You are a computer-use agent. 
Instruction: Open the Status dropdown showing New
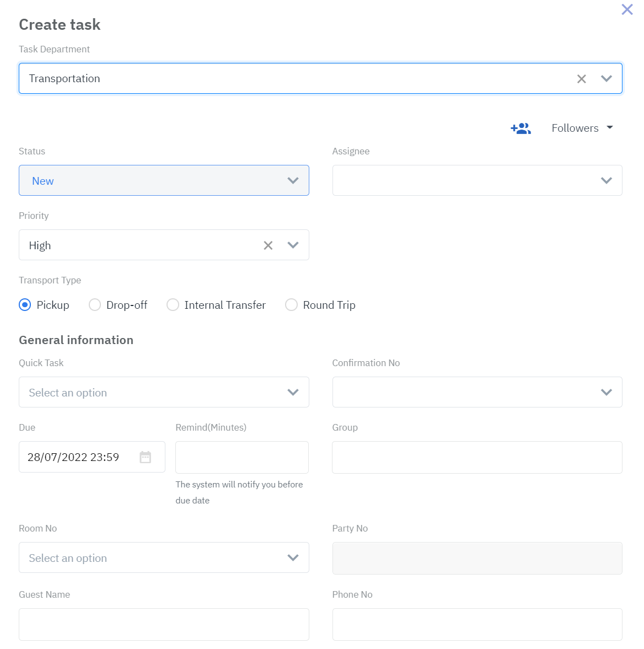click(164, 181)
